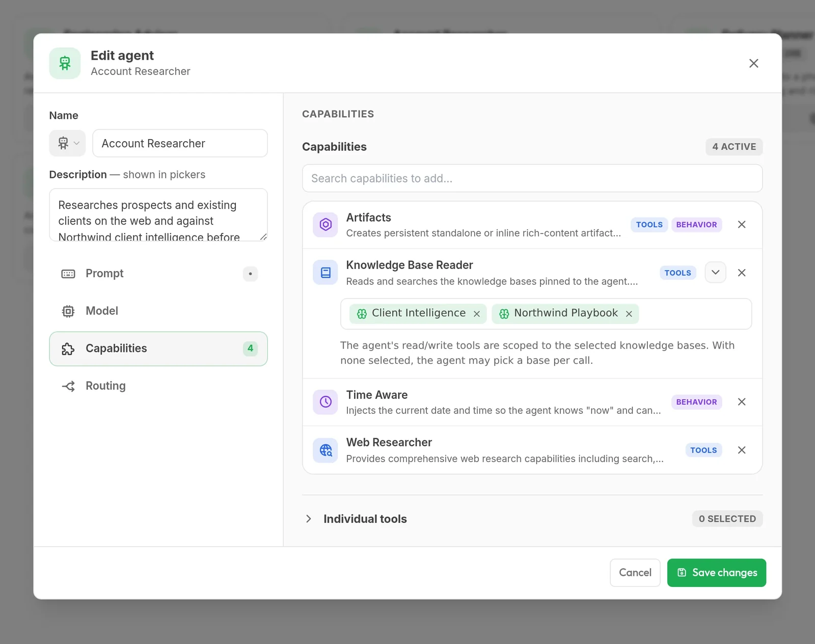Expand the Individual tools section
This screenshot has width=815, height=644.
(309, 519)
